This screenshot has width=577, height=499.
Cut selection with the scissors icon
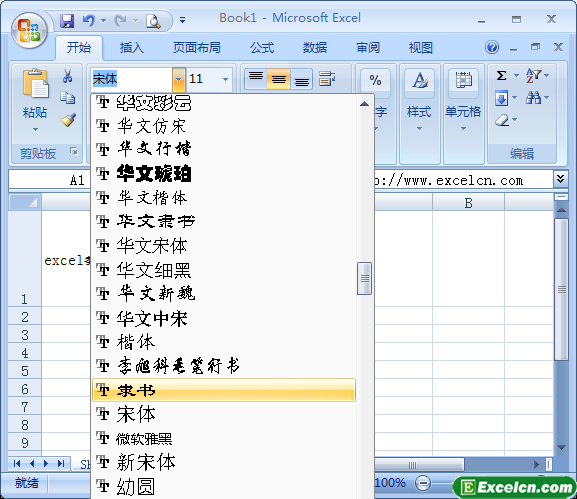coord(67,76)
